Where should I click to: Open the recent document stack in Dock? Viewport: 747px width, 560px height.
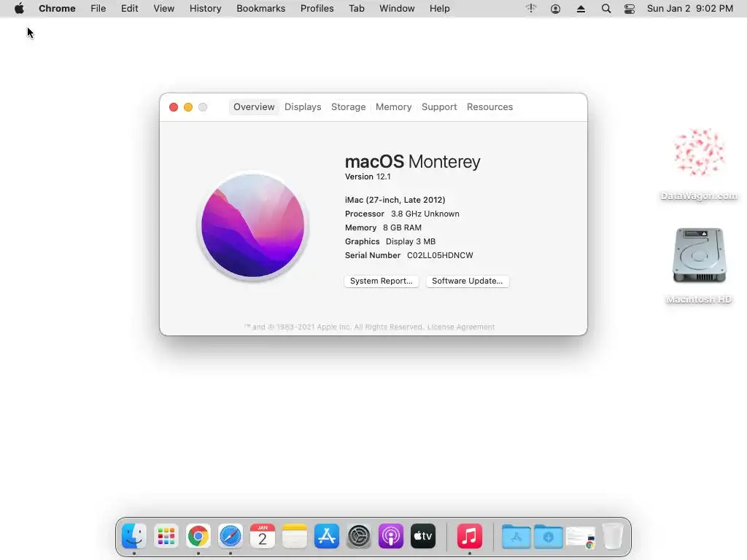pos(581,537)
